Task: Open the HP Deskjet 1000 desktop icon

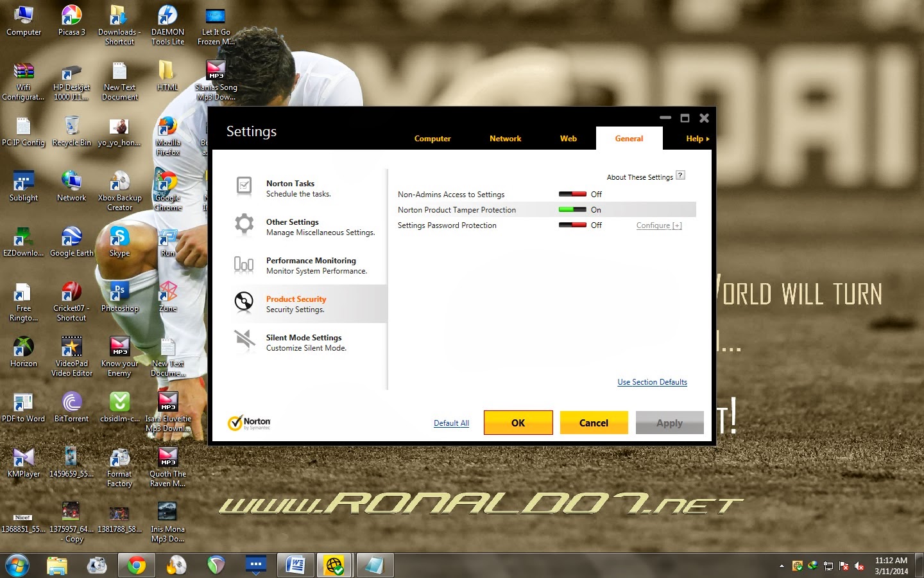Action: pyautogui.click(x=72, y=80)
